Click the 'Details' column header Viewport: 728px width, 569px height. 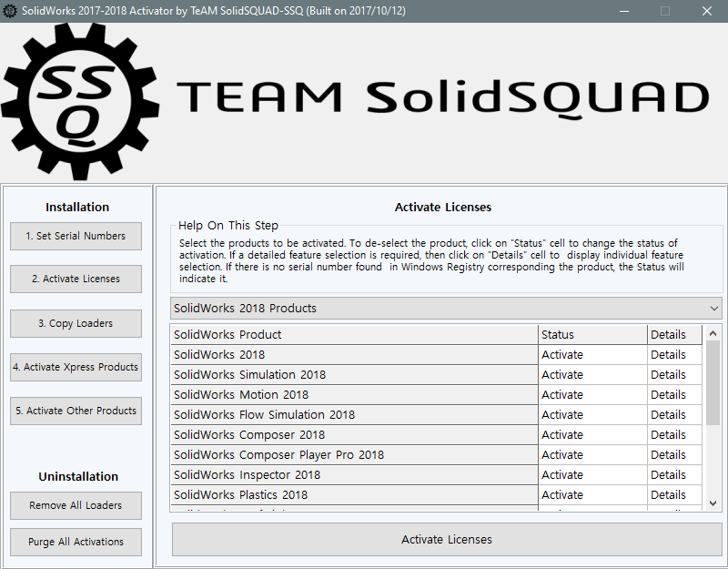pyautogui.click(x=674, y=334)
